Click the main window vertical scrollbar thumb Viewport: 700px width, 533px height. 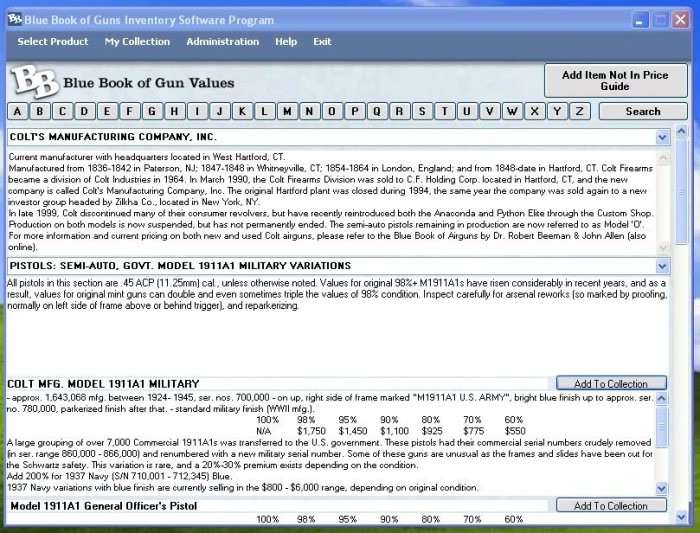[681, 192]
